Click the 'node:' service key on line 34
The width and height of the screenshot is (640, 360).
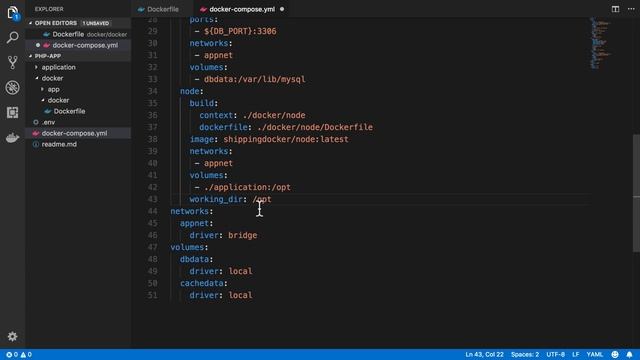coord(191,91)
